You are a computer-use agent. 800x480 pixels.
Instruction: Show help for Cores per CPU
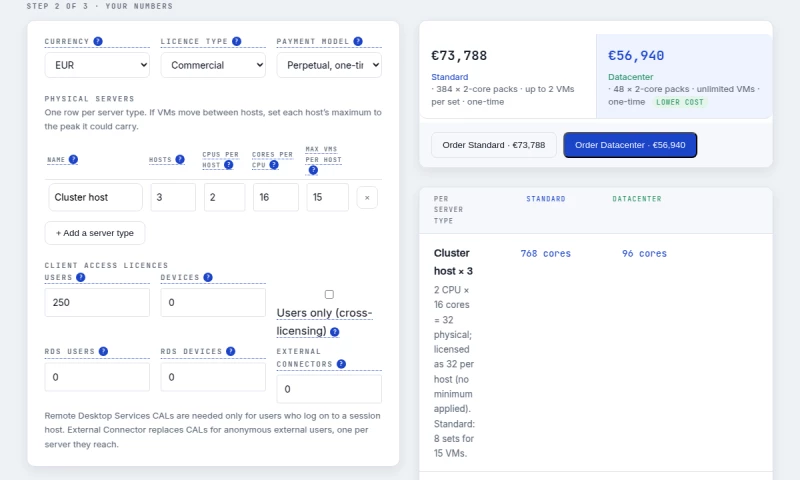(274, 165)
